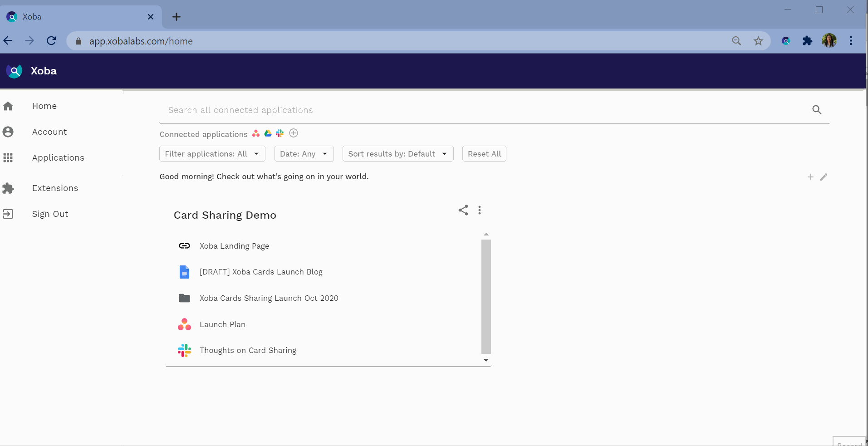Go back with browser back arrow
The width and height of the screenshot is (868, 446).
pos(8,41)
